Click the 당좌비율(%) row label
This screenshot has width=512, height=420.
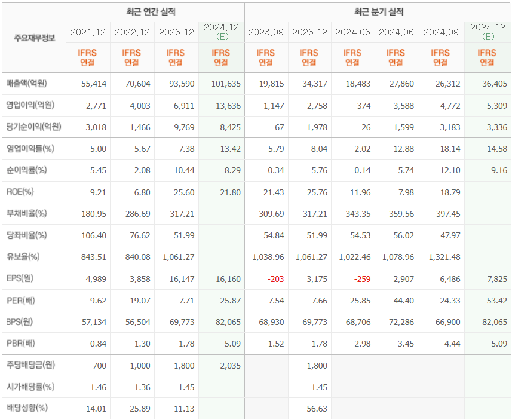(26, 235)
